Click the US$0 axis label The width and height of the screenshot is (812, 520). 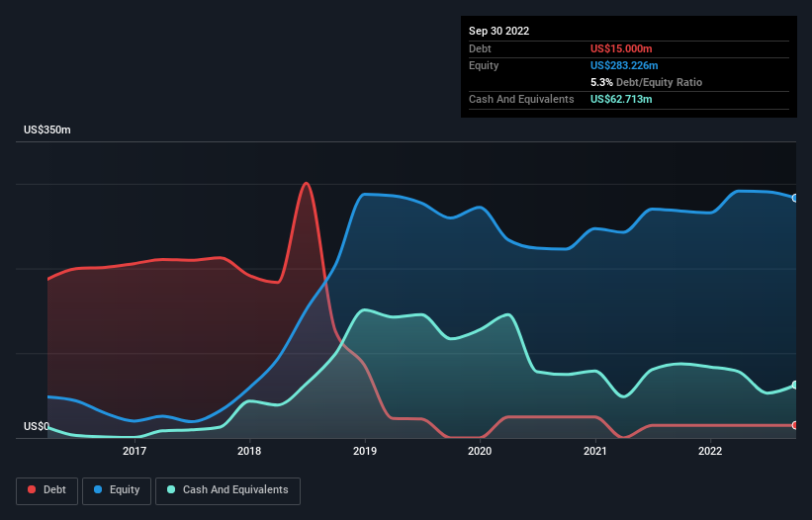tap(37, 426)
